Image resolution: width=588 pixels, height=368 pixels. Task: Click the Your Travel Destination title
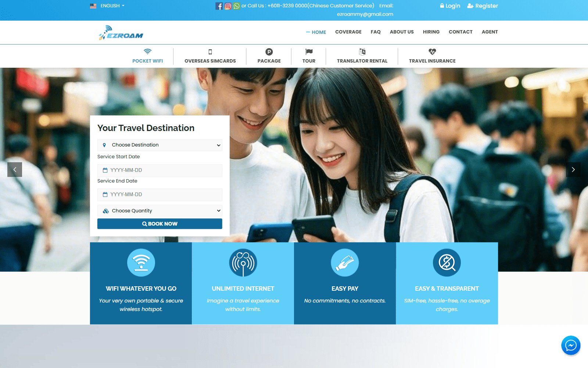tap(146, 128)
